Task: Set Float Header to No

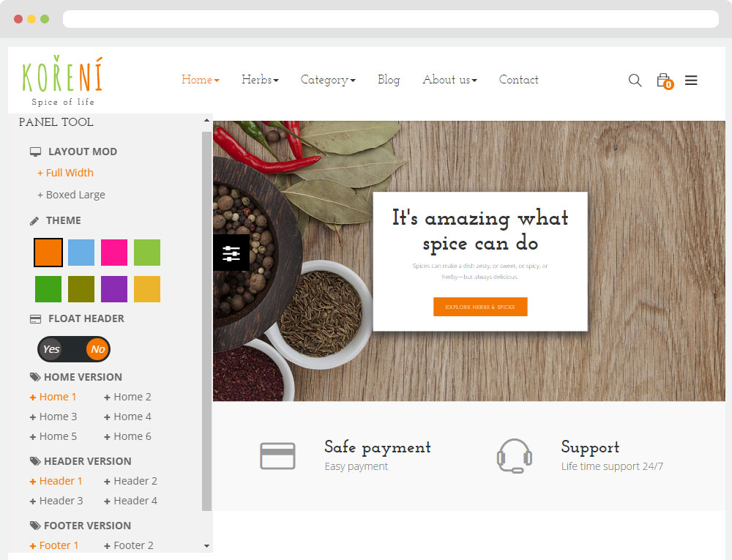Action: pyautogui.click(x=97, y=349)
